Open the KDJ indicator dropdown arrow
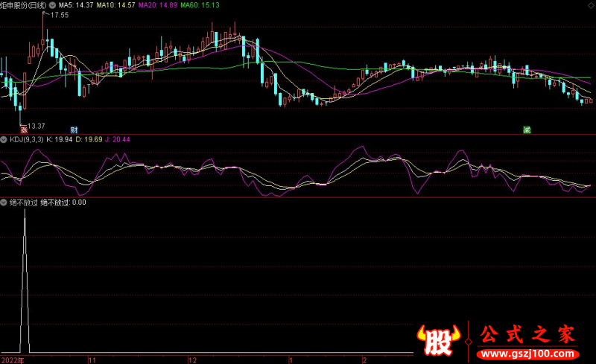The height and width of the screenshot is (364, 596). coord(4,139)
